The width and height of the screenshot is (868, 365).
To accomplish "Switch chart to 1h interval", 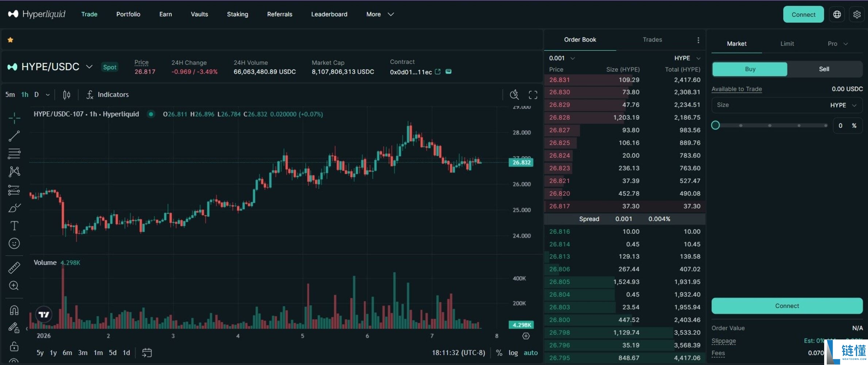I will point(24,95).
